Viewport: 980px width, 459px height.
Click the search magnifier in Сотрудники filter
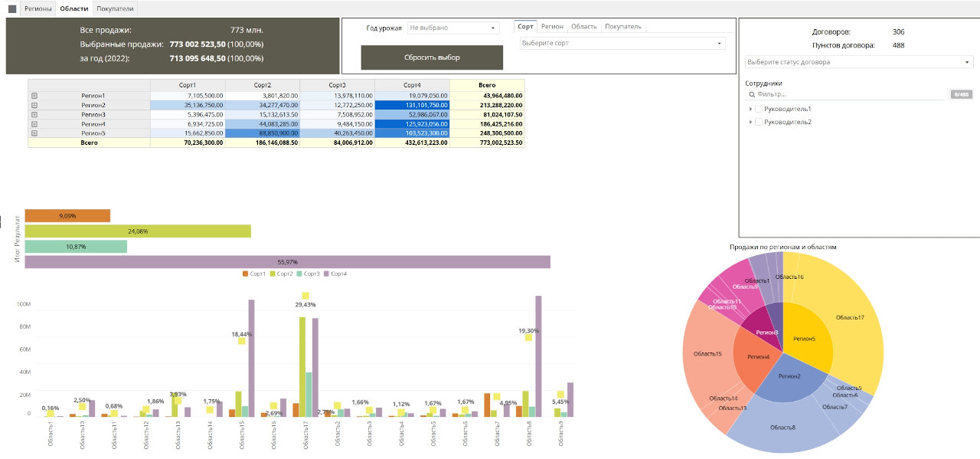(751, 94)
